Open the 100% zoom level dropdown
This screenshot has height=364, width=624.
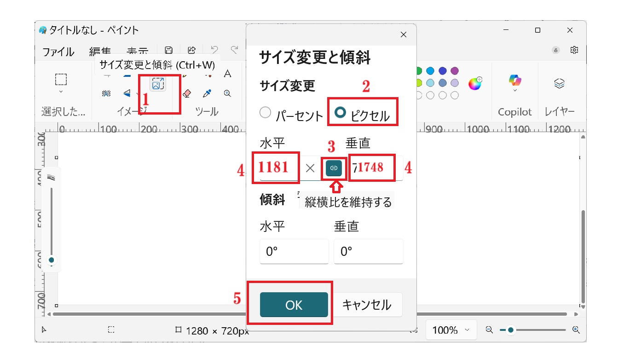[x=450, y=330]
